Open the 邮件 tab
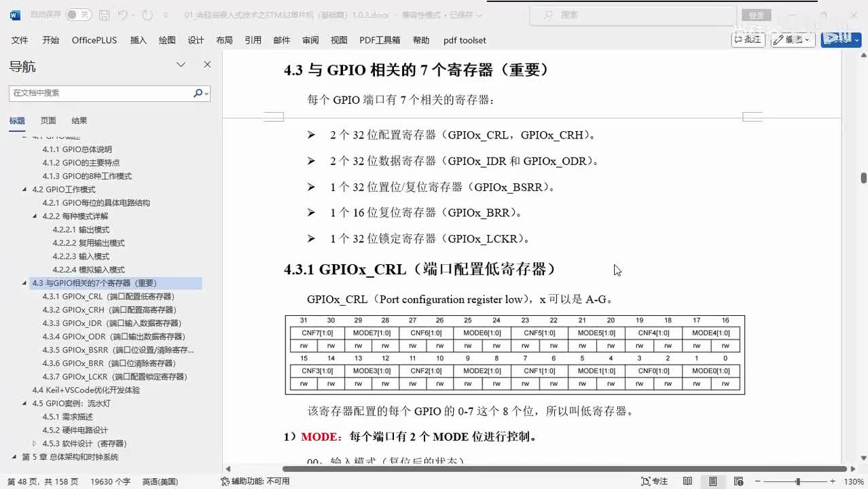 tap(281, 40)
